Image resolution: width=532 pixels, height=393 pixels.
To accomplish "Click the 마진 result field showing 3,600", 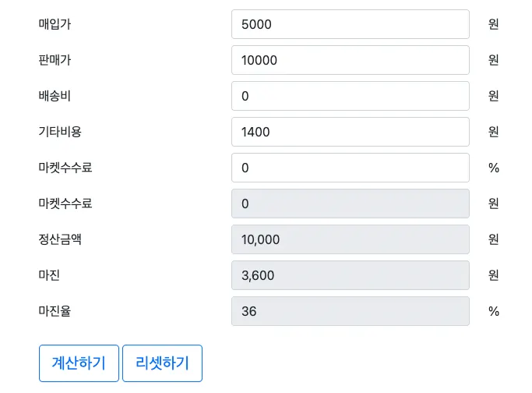I will click(x=350, y=275).
